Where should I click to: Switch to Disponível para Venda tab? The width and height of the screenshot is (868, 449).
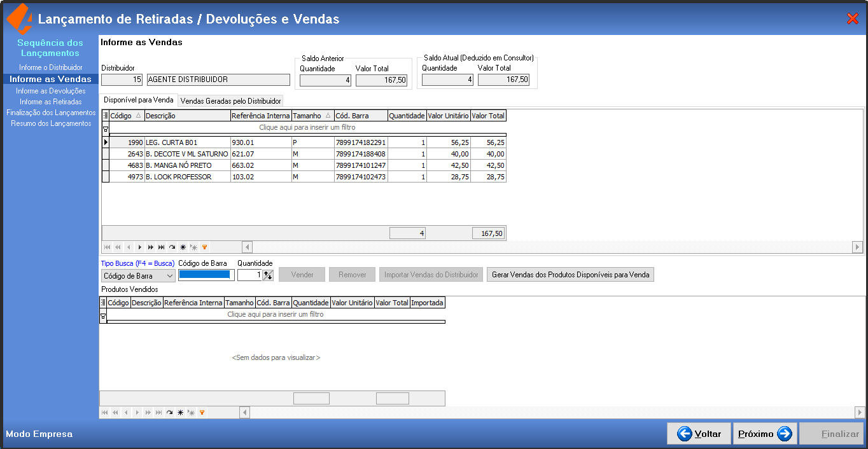pyautogui.click(x=138, y=100)
